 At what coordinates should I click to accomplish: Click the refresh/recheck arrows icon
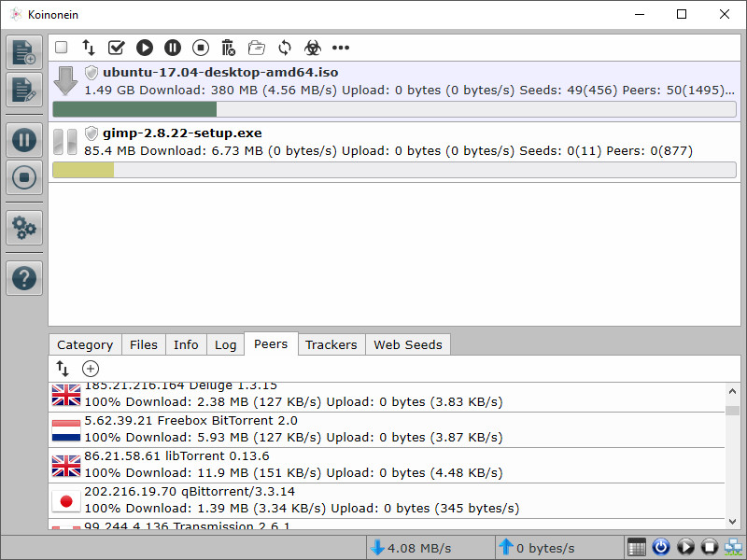(x=285, y=48)
